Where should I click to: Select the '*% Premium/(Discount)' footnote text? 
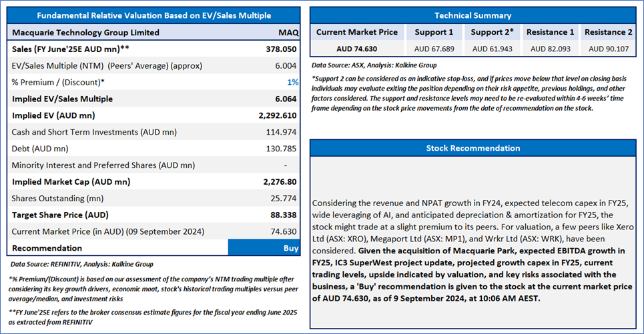click(x=153, y=289)
